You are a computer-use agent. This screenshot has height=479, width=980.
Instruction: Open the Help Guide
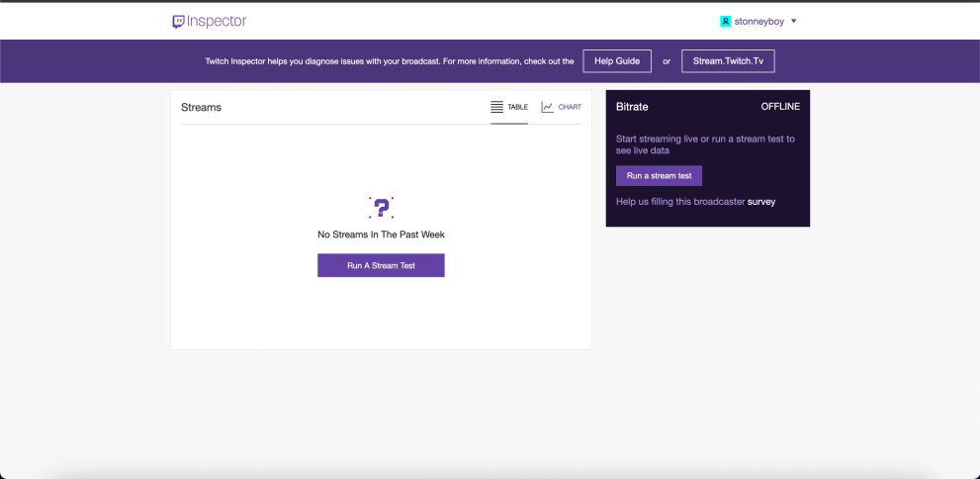tap(617, 61)
